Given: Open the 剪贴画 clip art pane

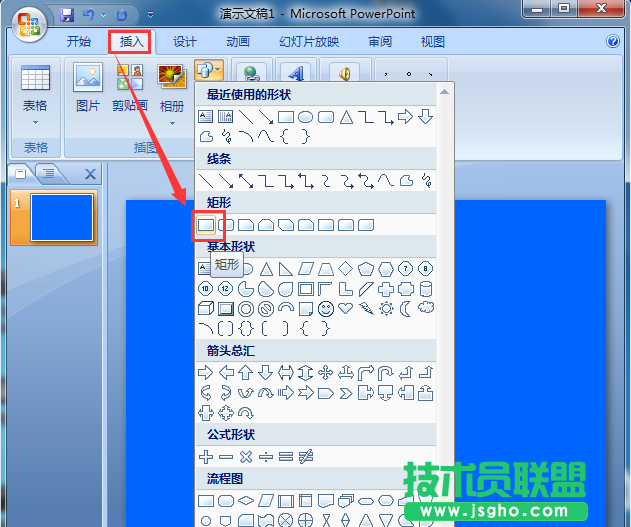Looking at the screenshot, I should click(x=130, y=88).
